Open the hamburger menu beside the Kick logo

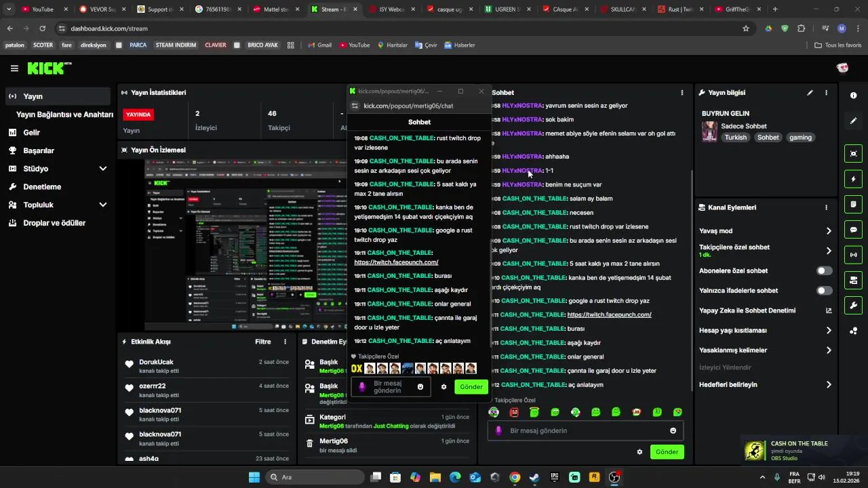[14, 68]
